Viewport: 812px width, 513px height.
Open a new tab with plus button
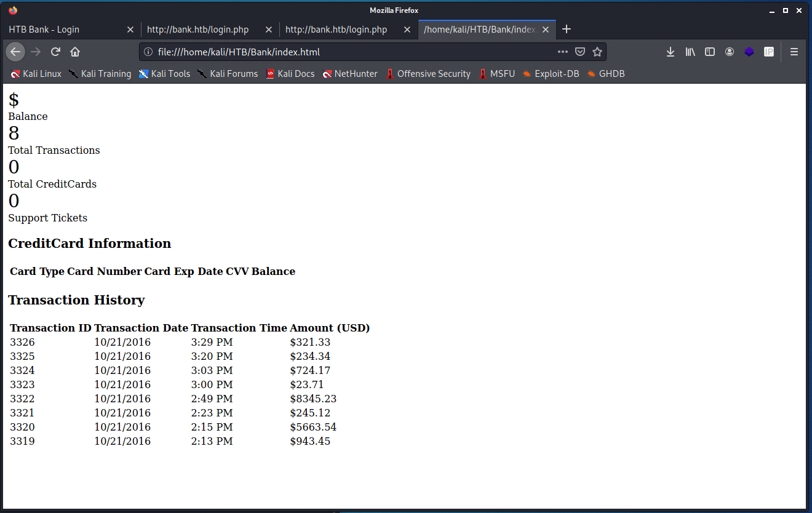click(x=567, y=30)
